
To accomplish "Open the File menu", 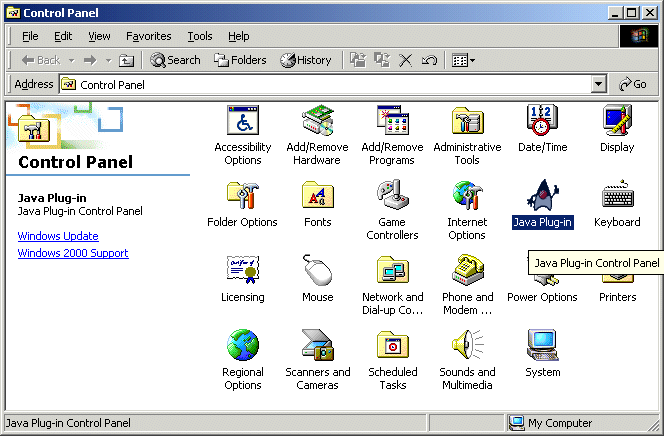I will click(x=30, y=36).
